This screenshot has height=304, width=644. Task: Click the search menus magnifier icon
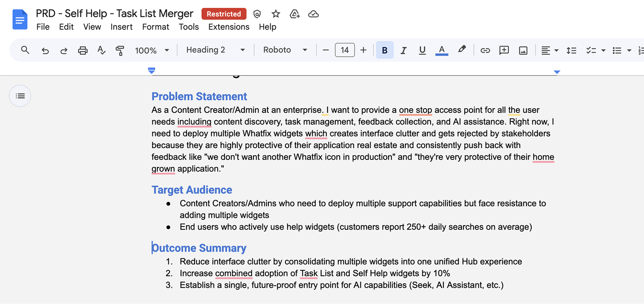tap(25, 50)
